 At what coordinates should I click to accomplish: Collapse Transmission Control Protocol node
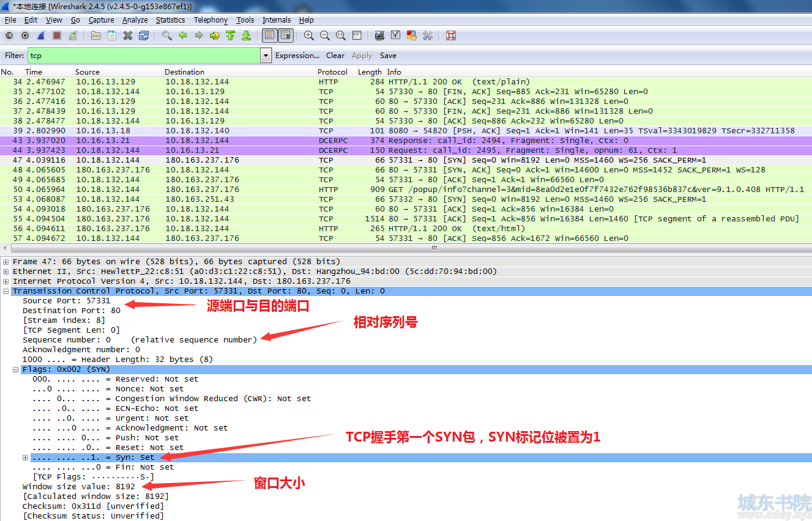click(x=6, y=291)
